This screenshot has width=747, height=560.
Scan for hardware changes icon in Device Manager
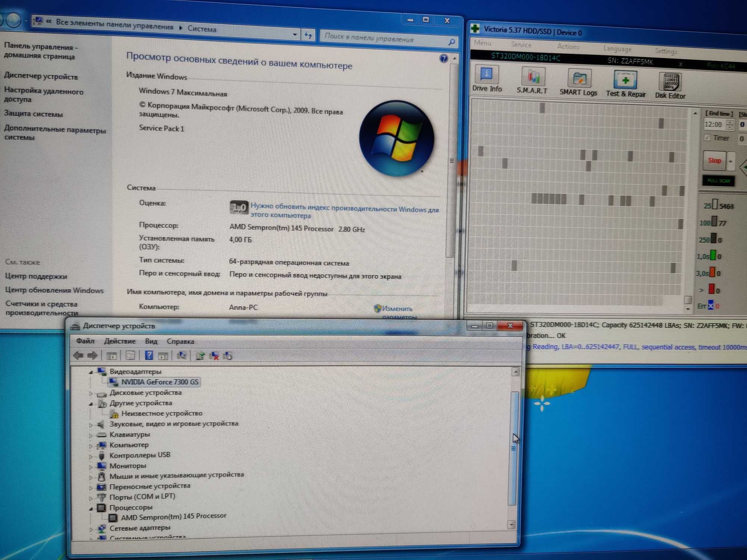pyautogui.click(x=182, y=356)
